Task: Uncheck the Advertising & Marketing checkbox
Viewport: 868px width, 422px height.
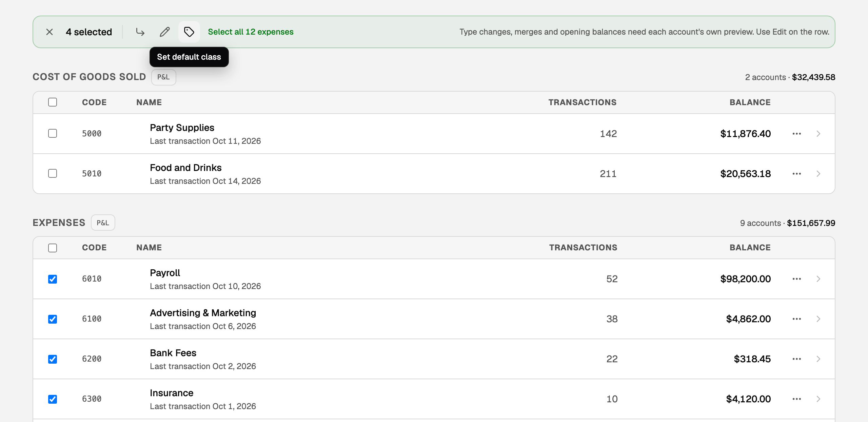Action: coord(53,319)
